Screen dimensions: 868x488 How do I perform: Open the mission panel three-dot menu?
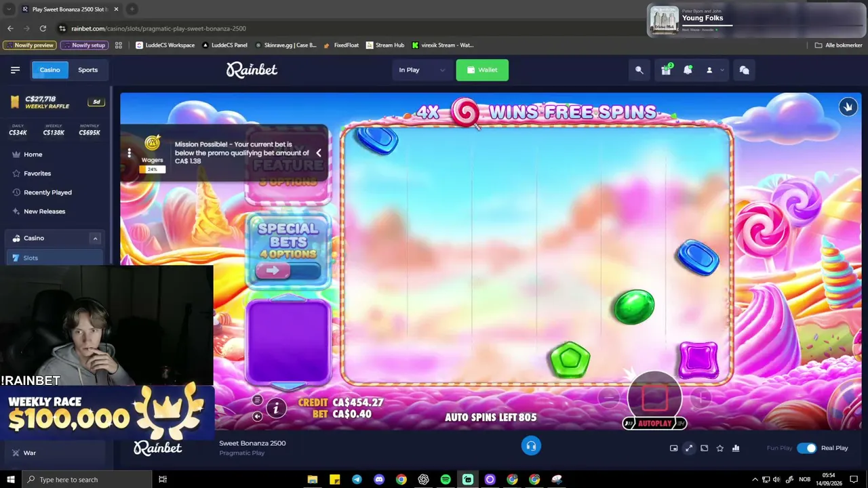pos(129,153)
